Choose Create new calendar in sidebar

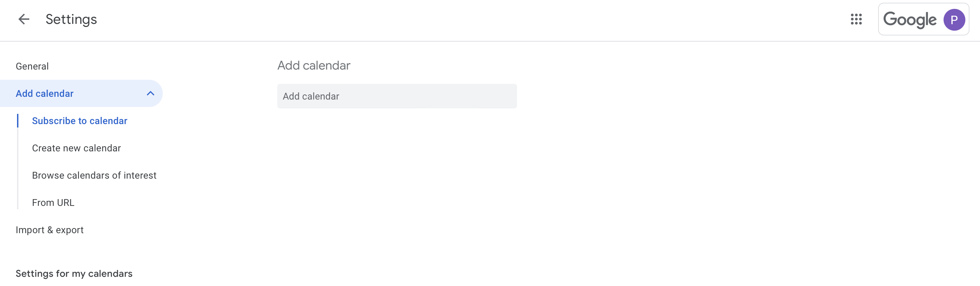(x=76, y=148)
